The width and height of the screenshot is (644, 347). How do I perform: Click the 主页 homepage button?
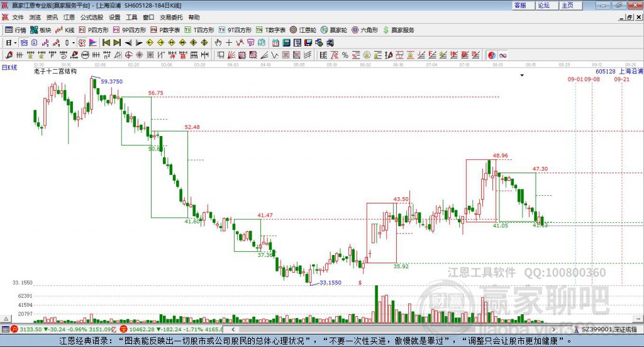coord(570,5)
